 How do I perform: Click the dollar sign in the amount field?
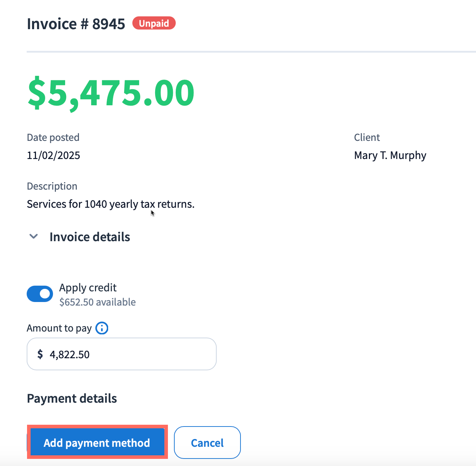40,354
